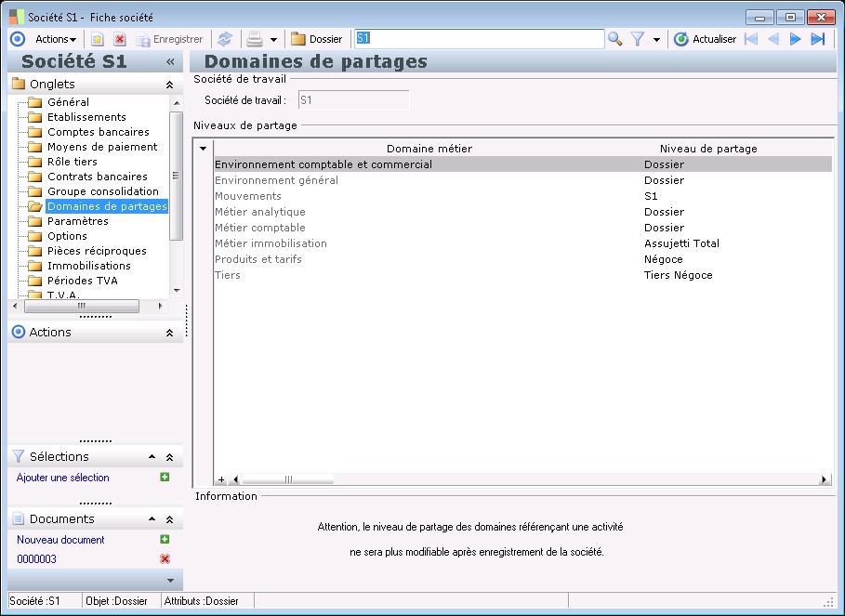
Task: Click the Métier immobilisation row
Action: (x=522, y=243)
